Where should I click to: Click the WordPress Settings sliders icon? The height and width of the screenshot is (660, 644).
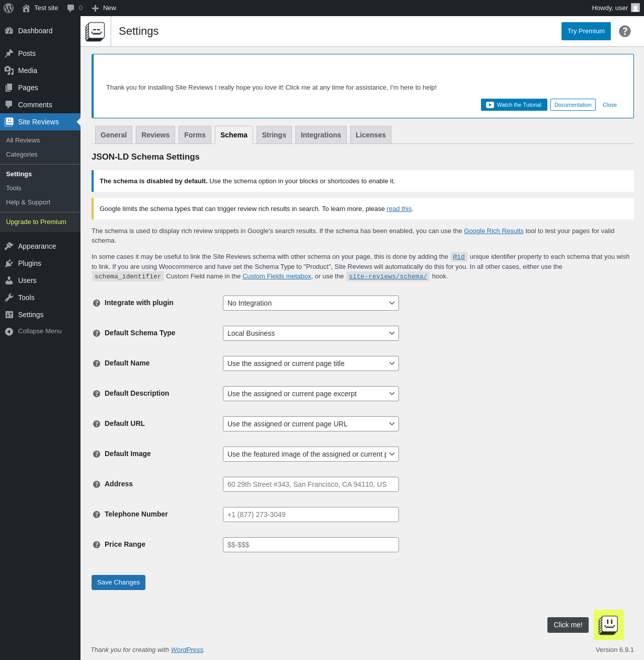[x=9, y=315]
